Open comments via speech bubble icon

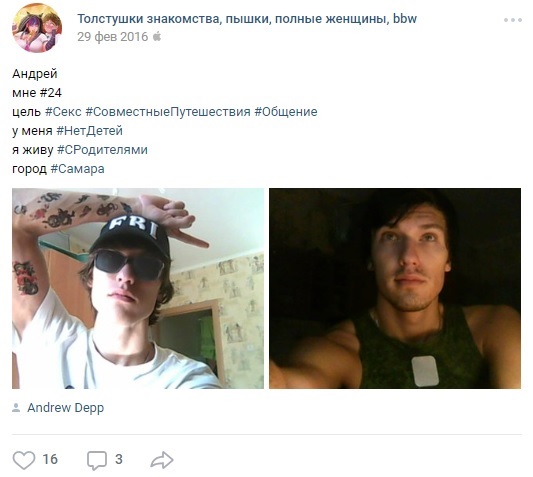click(97, 460)
